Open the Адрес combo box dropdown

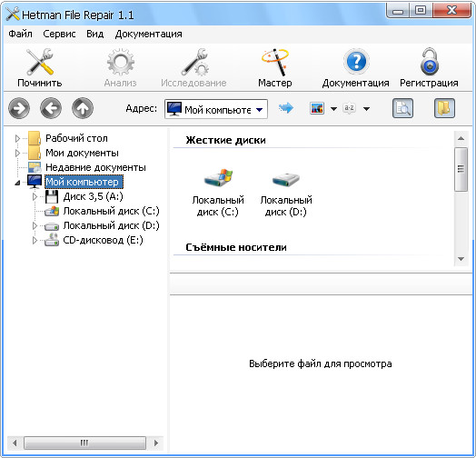[x=259, y=110]
